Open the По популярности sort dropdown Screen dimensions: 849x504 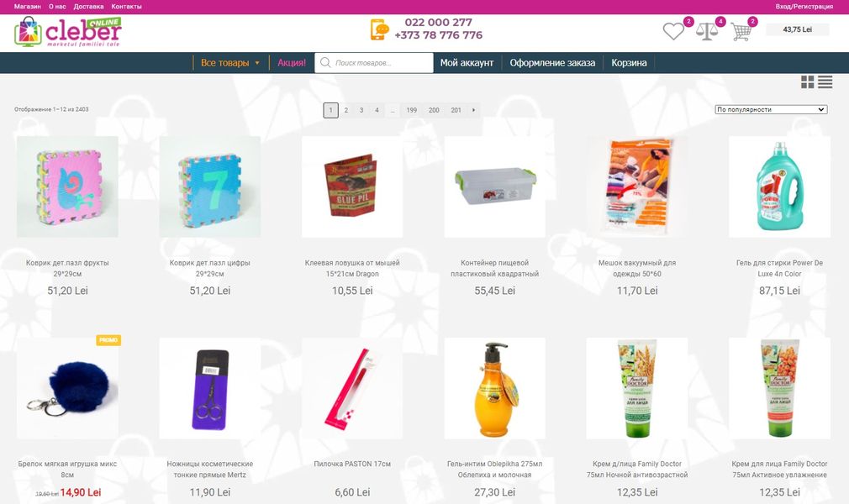(771, 109)
